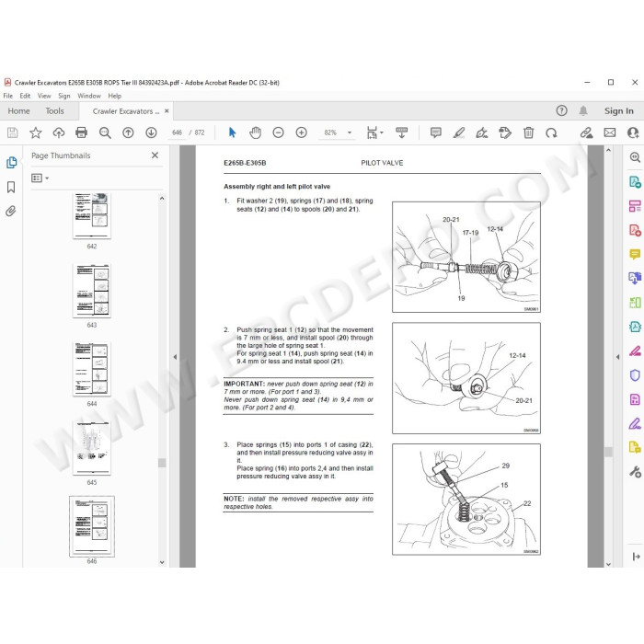Go to next page arrow
Screen dimensions: 644x644
[x=151, y=132]
